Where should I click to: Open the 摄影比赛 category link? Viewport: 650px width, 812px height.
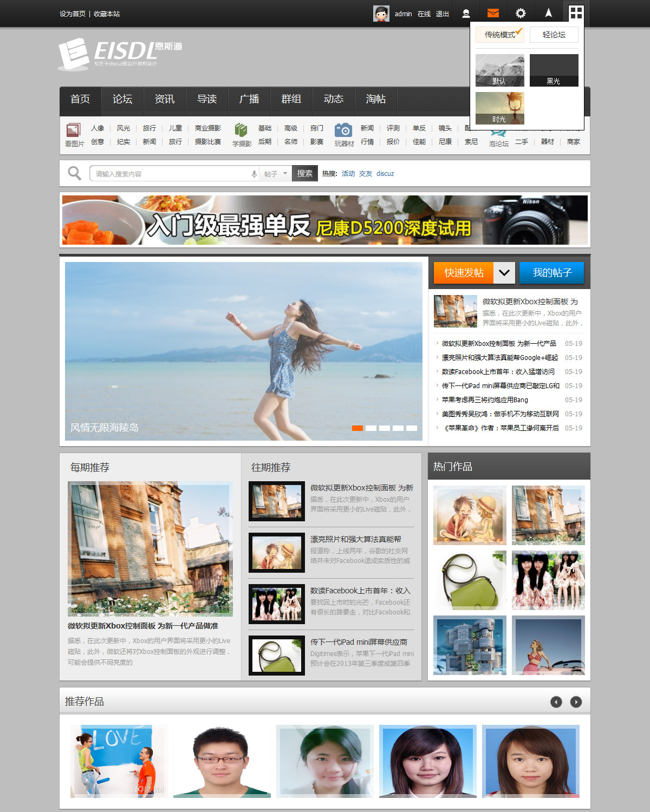[x=208, y=142]
